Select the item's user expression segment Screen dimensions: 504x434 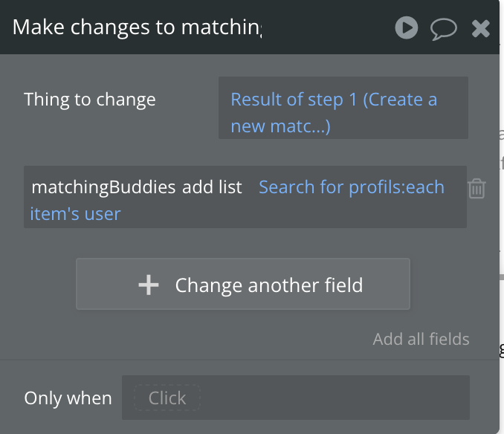click(x=75, y=214)
